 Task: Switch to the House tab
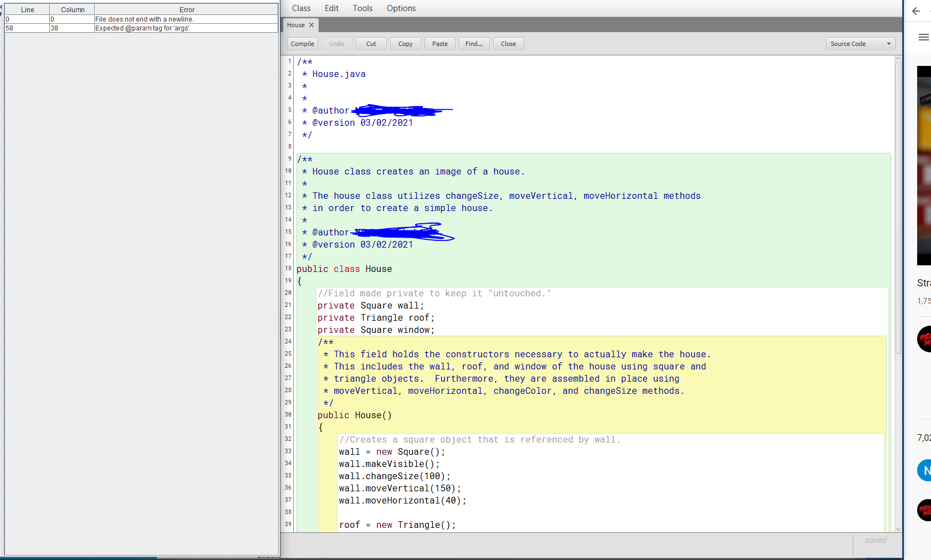coord(296,25)
